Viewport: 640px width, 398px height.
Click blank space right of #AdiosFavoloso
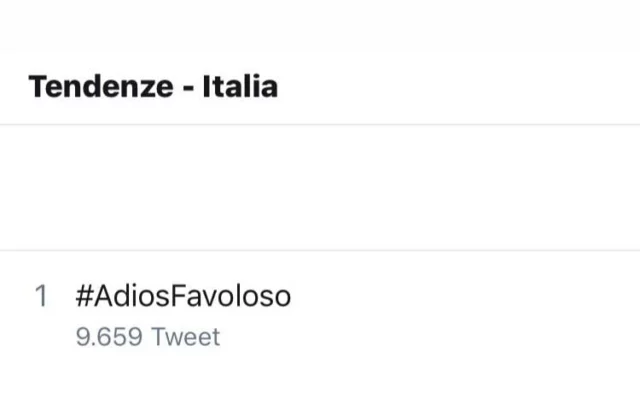tap(465, 296)
